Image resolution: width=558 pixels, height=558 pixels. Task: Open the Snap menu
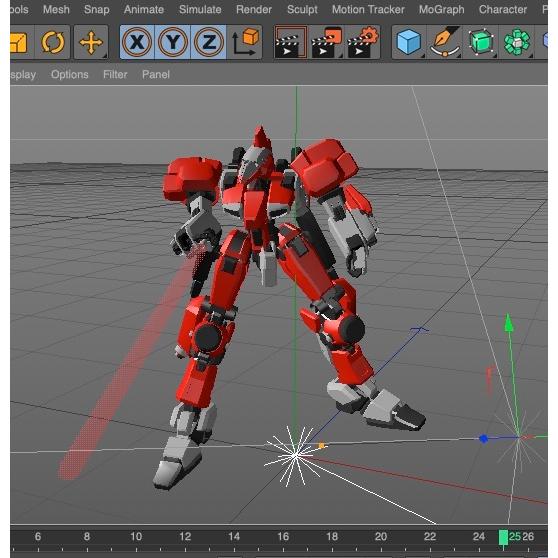pyautogui.click(x=96, y=10)
